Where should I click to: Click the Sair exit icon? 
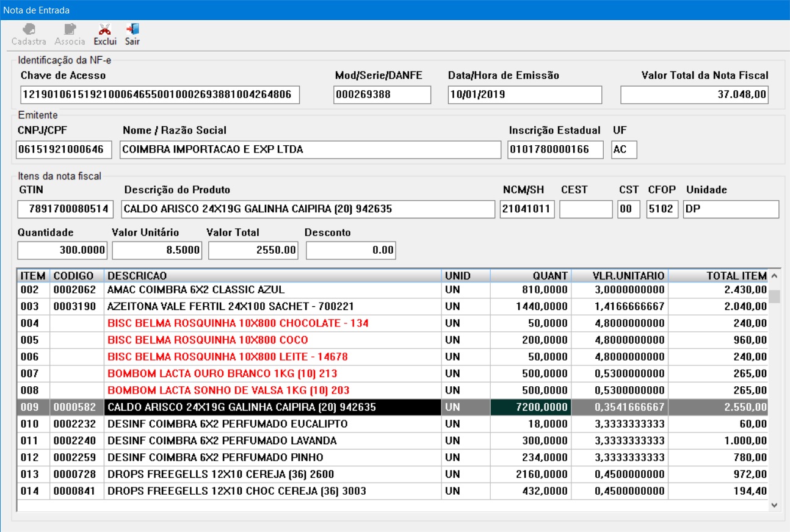[x=132, y=29]
